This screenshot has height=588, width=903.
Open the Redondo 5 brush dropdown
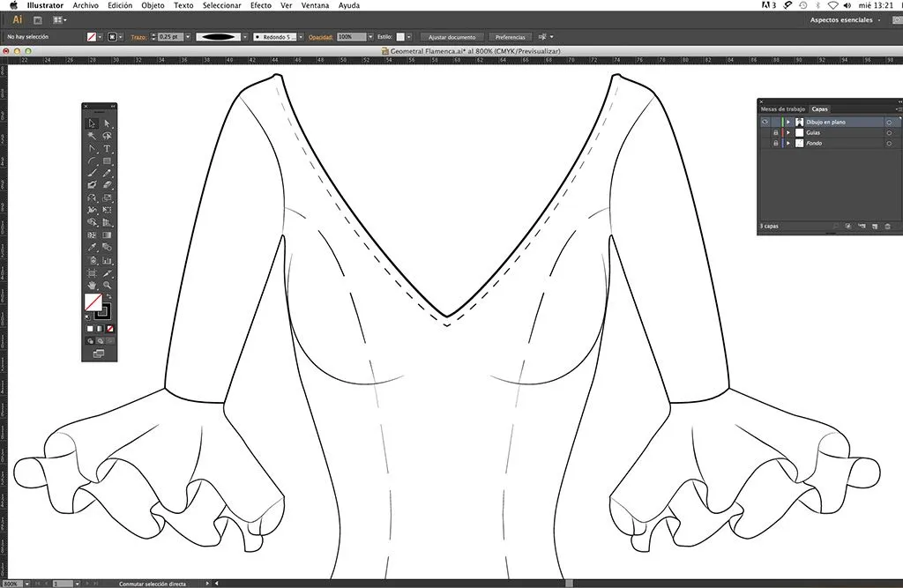coord(301,37)
